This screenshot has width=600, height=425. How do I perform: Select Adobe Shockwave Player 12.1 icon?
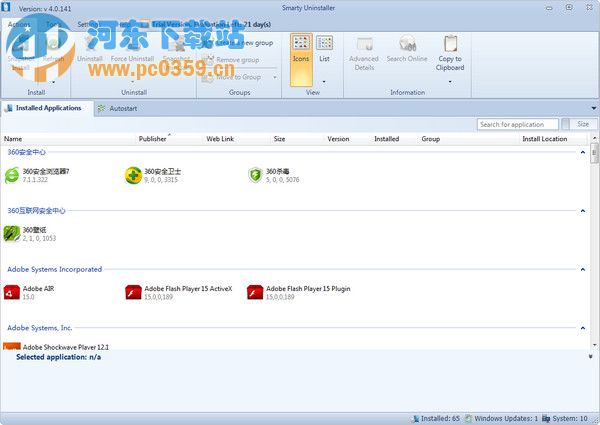(12, 346)
